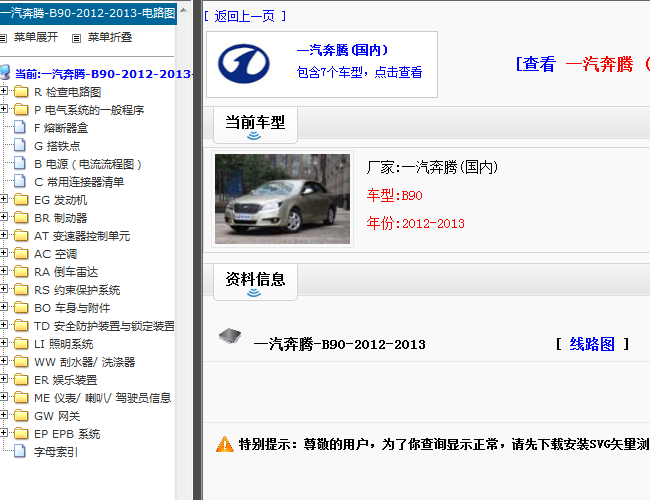The height and width of the screenshot is (500, 650).
Task: Click 包含7个车型，点击查看 link
Action: pyautogui.click(x=359, y=72)
